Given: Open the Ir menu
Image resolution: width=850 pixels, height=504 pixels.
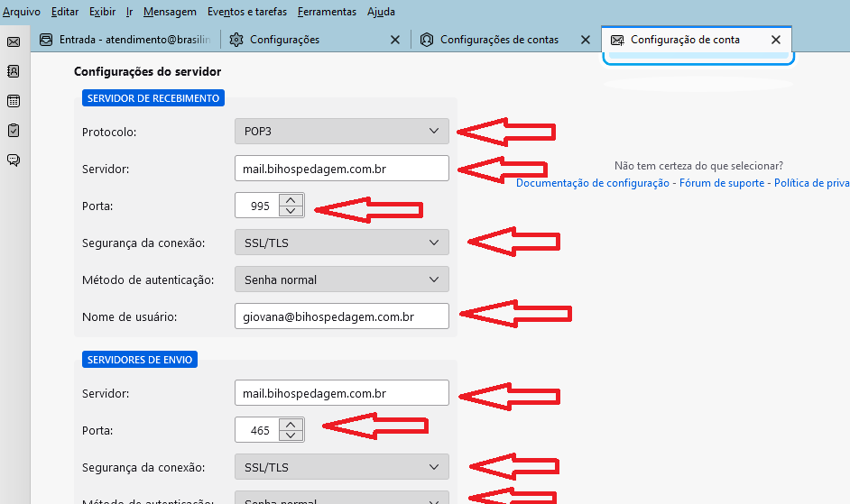Looking at the screenshot, I should click(130, 12).
